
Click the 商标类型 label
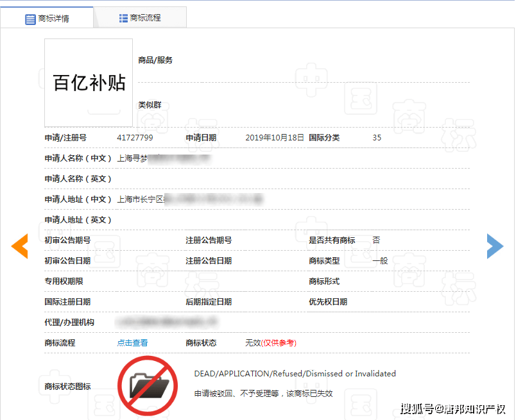tap(324, 261)
